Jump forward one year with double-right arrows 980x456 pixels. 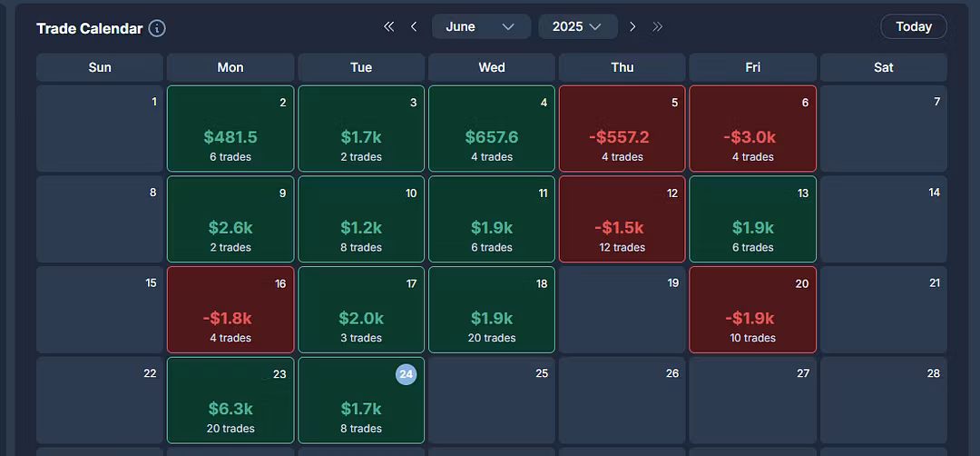tap(658, 26)
